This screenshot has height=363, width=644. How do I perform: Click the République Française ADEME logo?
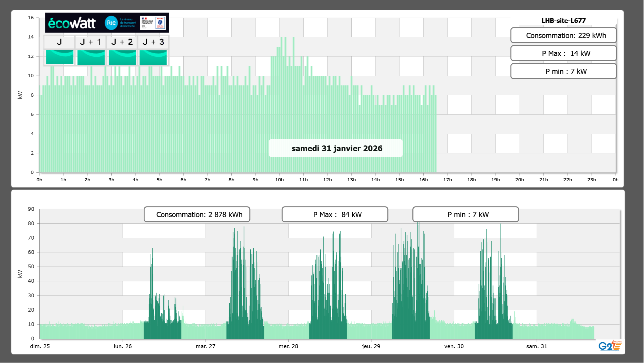click(x=153, y=23)
